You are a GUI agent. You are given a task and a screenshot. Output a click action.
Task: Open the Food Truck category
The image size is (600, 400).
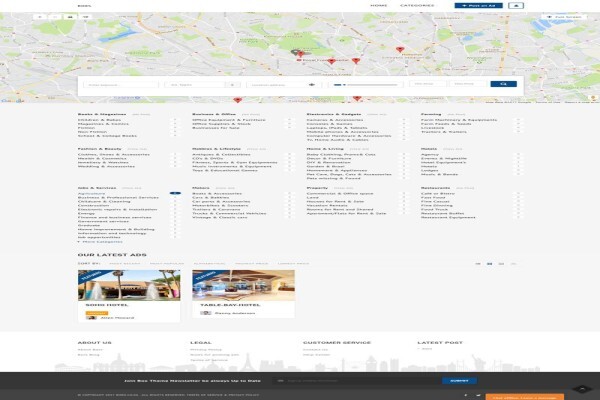pyautogui.click(x=434, y=209)
